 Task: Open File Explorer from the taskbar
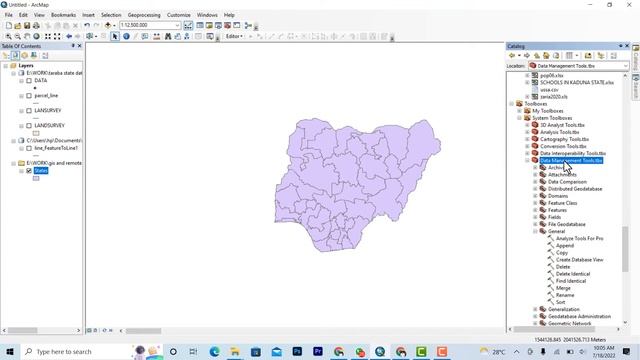(235, 351)
